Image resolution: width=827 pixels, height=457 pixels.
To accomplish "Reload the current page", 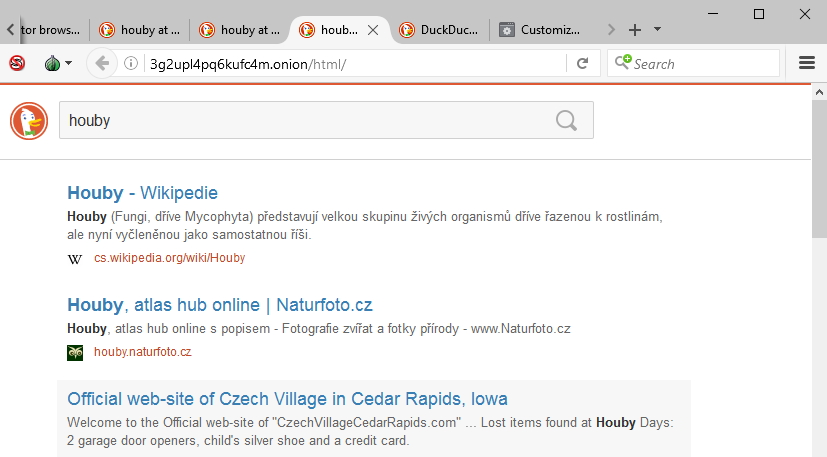I will pyautogui.click(x=582, y=64).
